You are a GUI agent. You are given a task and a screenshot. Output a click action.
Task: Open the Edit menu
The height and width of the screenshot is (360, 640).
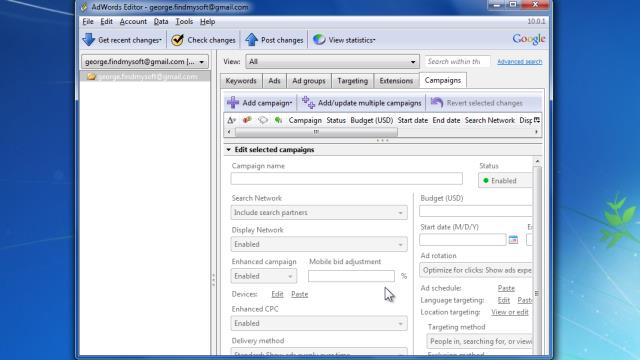pos(107,22)
